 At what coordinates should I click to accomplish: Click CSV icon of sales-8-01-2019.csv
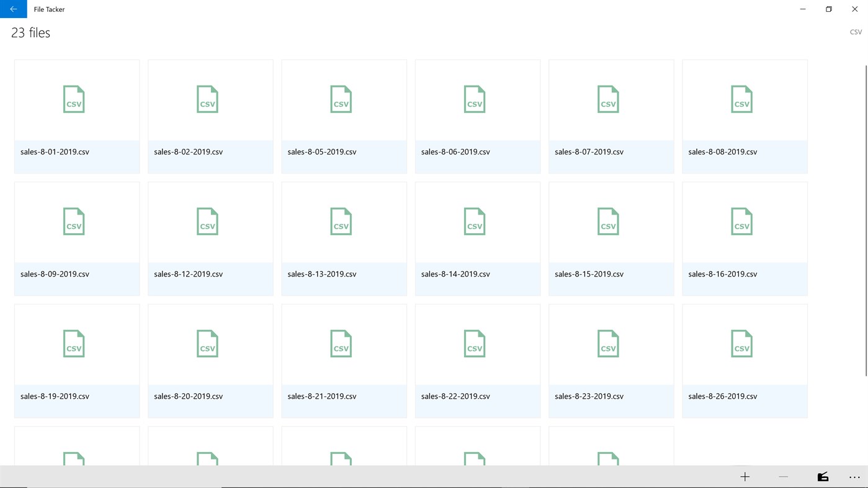pos(74,99)
